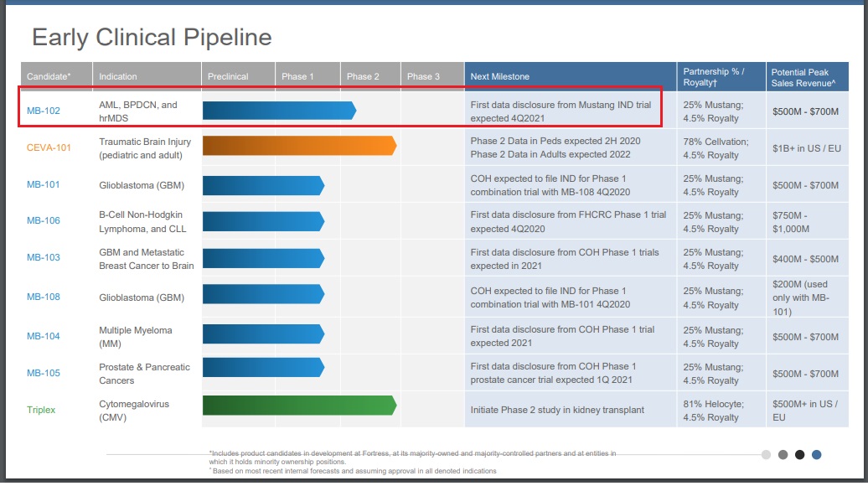Viewport: 868px width, 486px height.
Task: Click the MB-106 blue progress bar
Action: (x=263, y=221)
